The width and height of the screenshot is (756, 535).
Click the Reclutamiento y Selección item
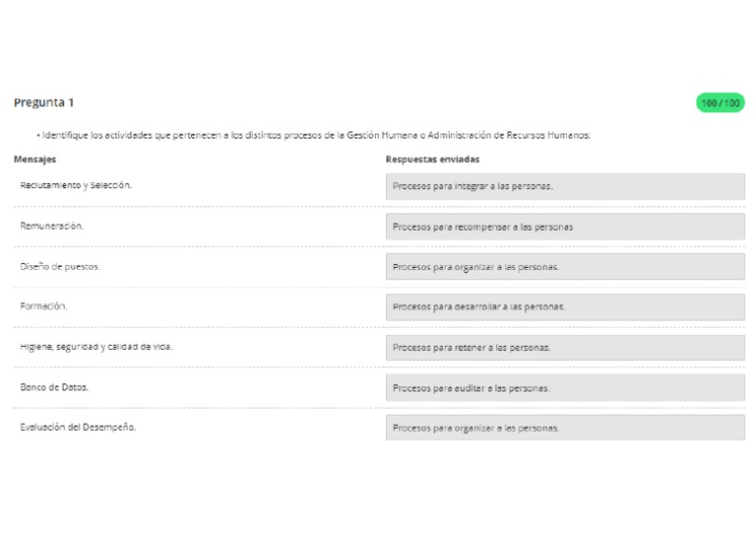76,185
